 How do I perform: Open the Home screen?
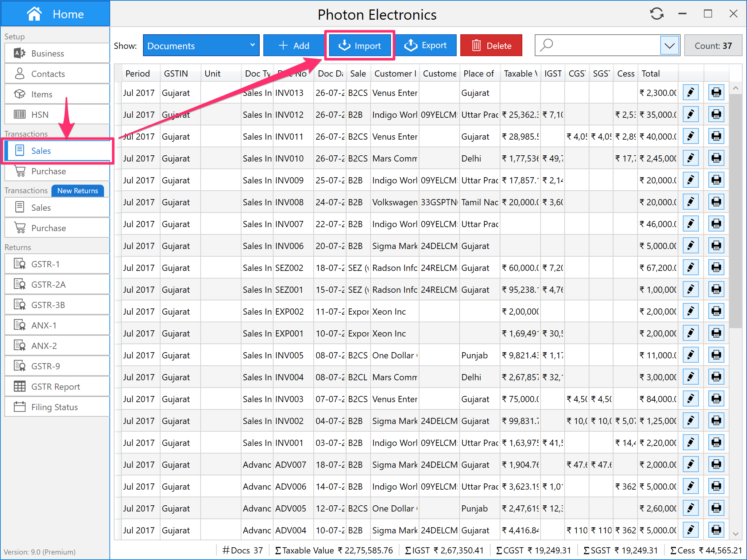55,14
